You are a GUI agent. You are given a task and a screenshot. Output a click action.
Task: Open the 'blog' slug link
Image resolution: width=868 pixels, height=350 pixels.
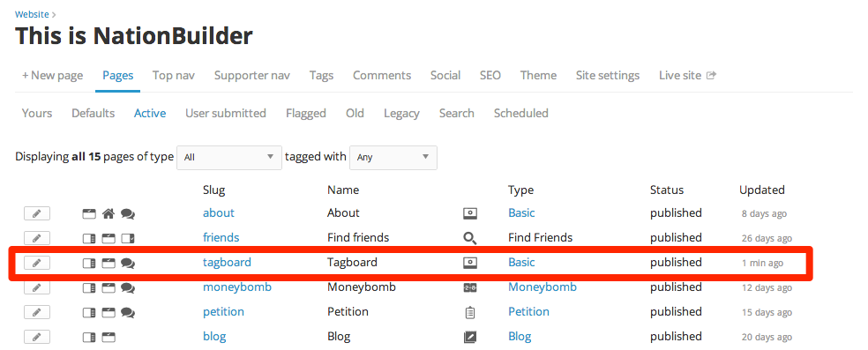tap(214, 336)
